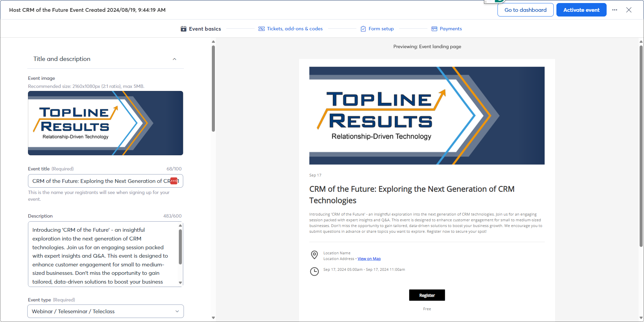The width and height of the screenshot is (644, 322).
Task: Click the preview landing page banner image
Action: click(427, 116)
